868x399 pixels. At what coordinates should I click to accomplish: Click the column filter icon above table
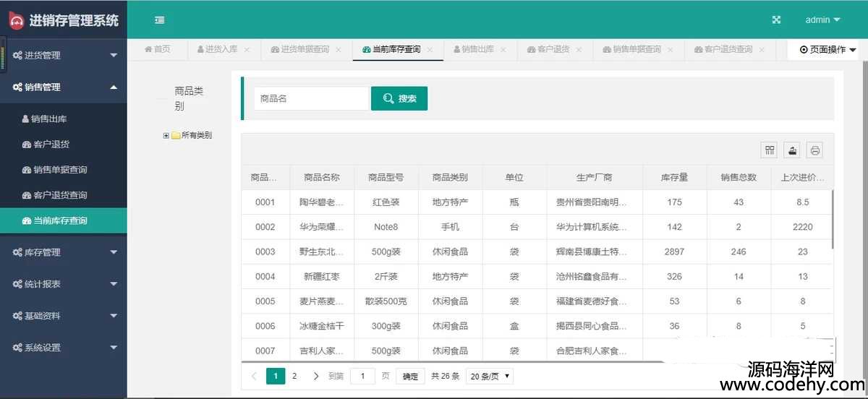pos(770,150)
